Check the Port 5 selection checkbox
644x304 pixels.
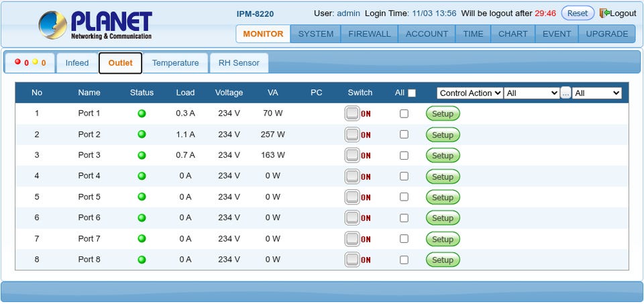(x=404, y=197)
